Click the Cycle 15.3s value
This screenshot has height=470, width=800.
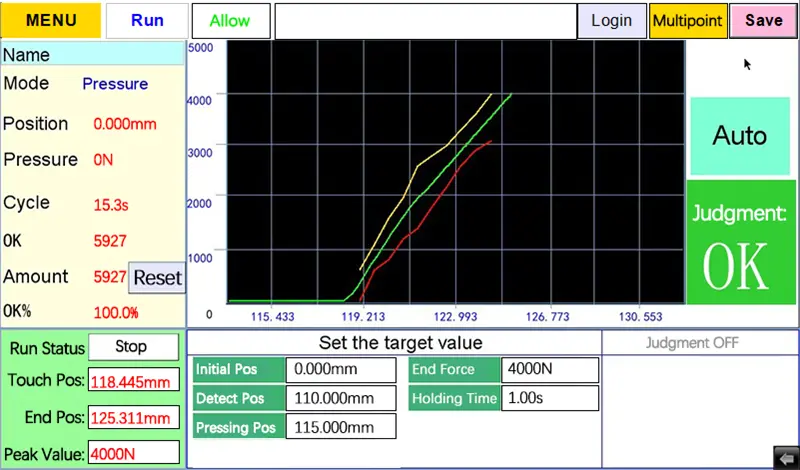[111, 206]
